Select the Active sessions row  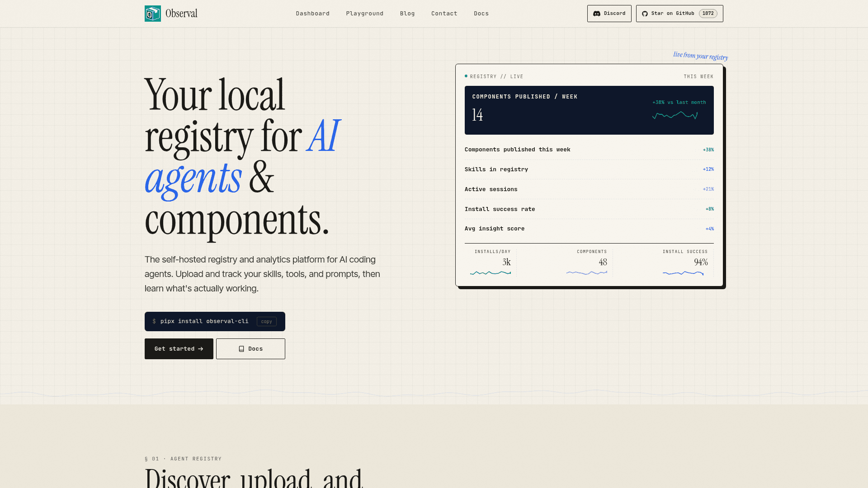[x=589, y=189]
